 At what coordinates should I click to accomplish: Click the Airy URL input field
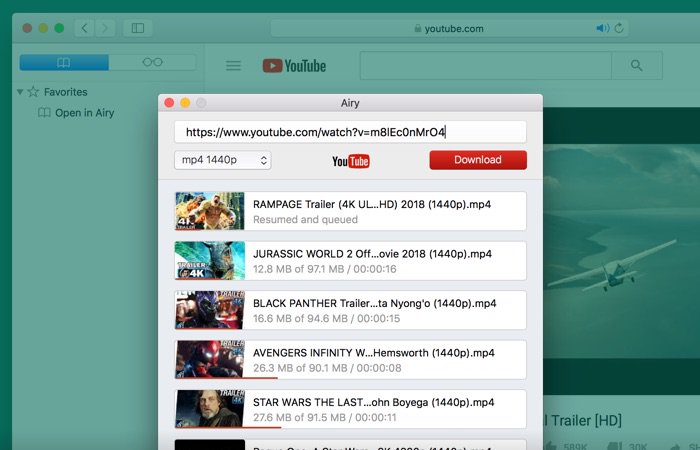click(350, 132)
